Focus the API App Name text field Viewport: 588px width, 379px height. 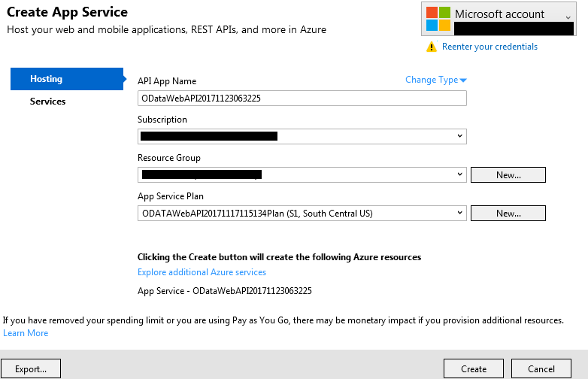[x=302, y=98]
